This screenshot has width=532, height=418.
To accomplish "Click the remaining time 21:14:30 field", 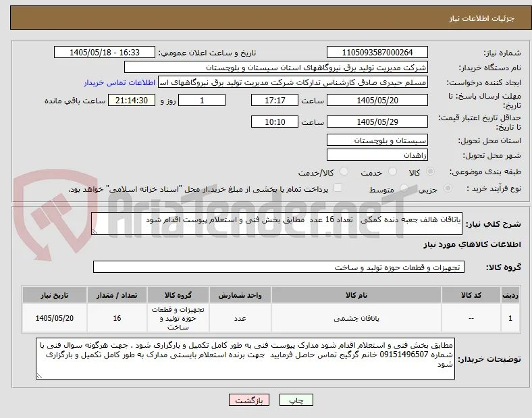I will [x=132, y=100].
